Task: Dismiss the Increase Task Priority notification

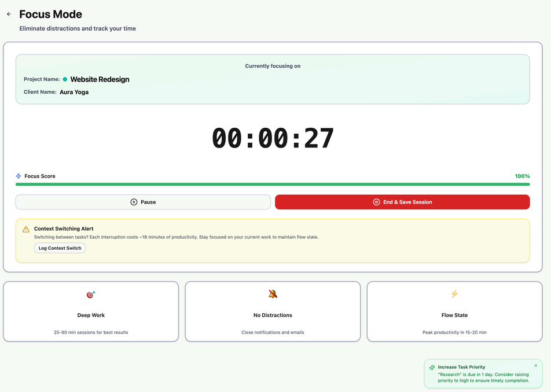Action: point(536,365)
